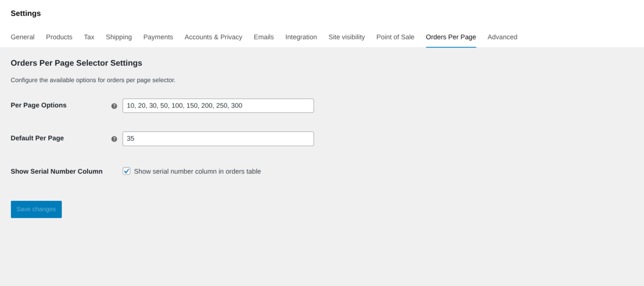
Task: Focus the Default Per Page input field
Action: 218,139
